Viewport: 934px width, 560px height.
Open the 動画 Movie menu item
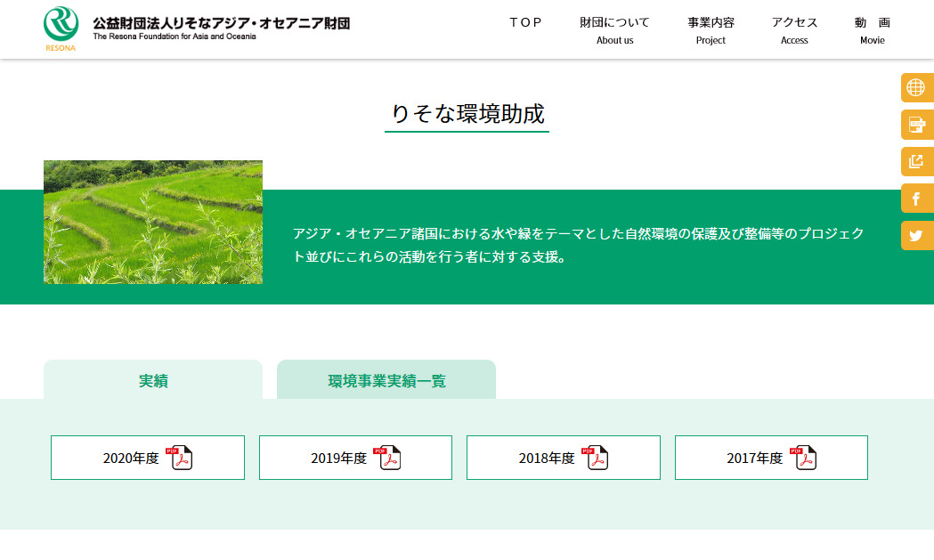click(x=871, y=29)
